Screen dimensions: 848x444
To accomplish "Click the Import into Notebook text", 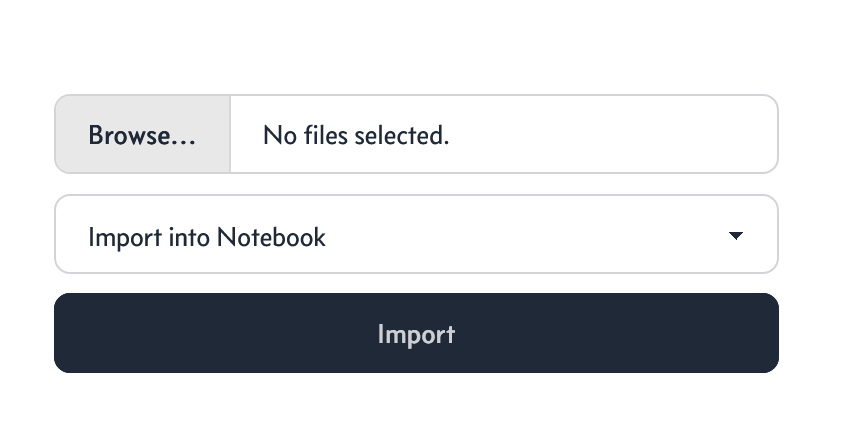I will pyautogui.click(x=207, y=237).
